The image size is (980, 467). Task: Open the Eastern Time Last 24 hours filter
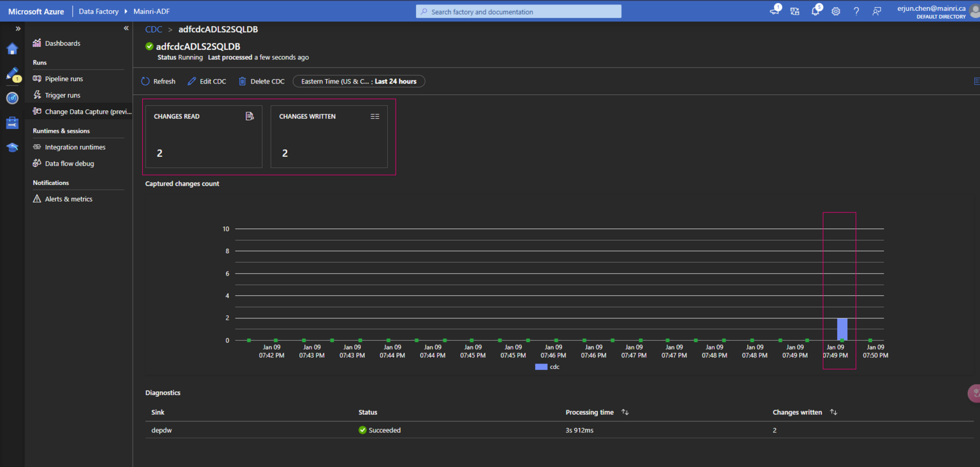pos(358,81)
